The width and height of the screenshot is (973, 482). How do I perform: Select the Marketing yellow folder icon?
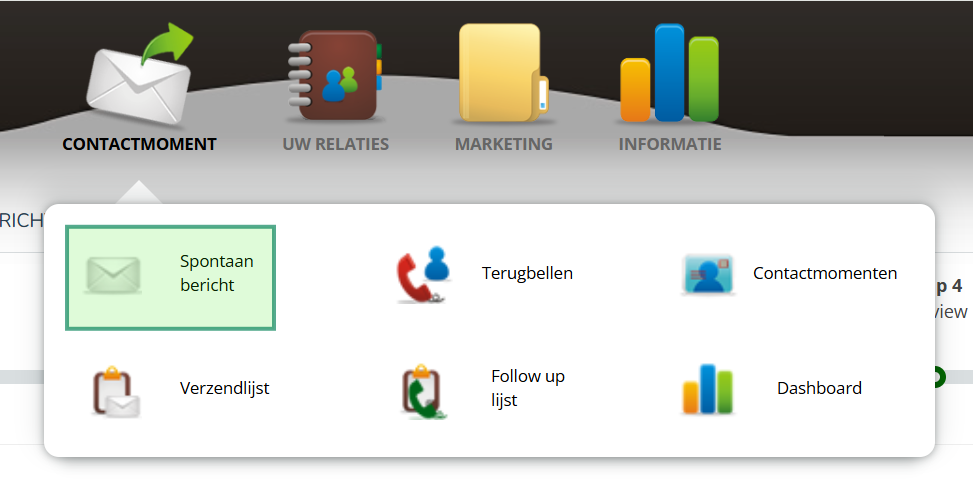[503, 73]
